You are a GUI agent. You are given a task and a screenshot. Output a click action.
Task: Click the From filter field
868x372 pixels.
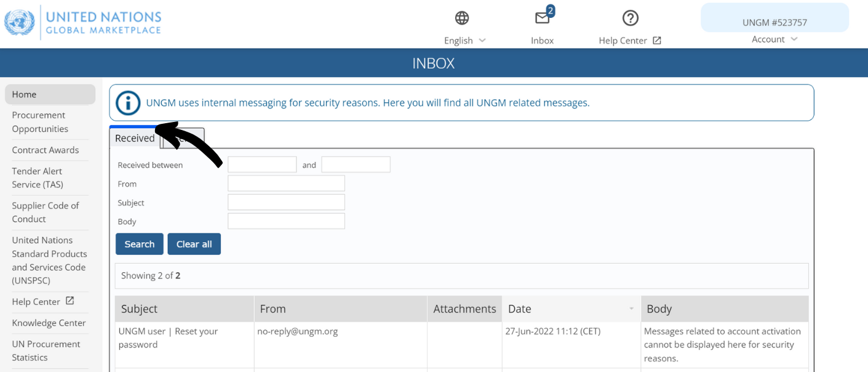click(286, 184)
